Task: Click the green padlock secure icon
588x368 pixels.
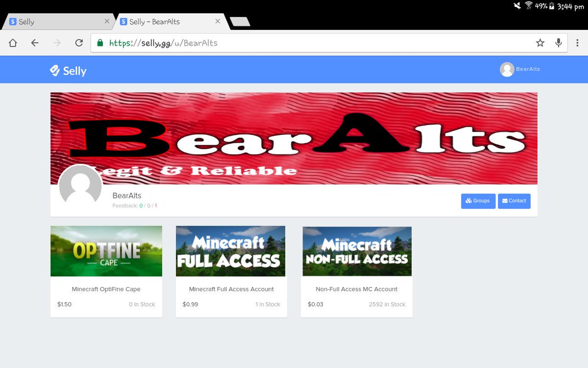Action: pos(100,43)
